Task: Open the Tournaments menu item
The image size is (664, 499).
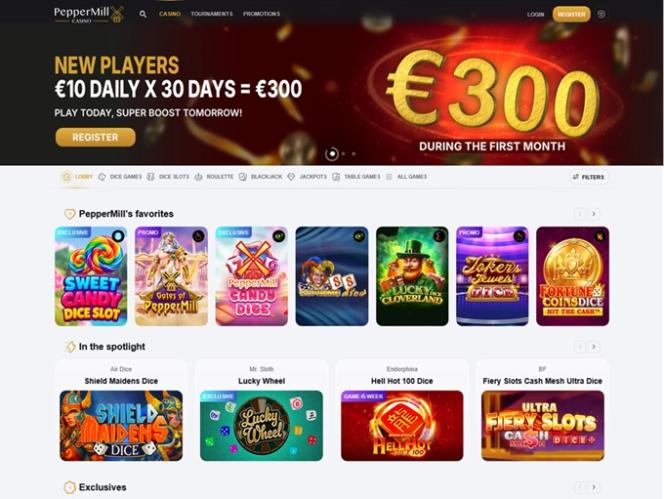Action: point(212,14)
